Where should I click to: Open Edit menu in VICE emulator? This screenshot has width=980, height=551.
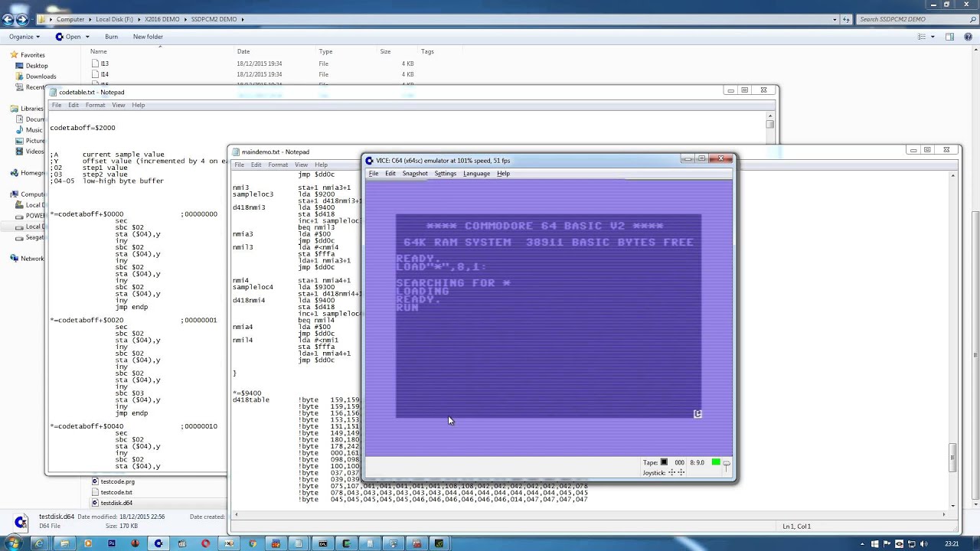[x=390, y=174]
